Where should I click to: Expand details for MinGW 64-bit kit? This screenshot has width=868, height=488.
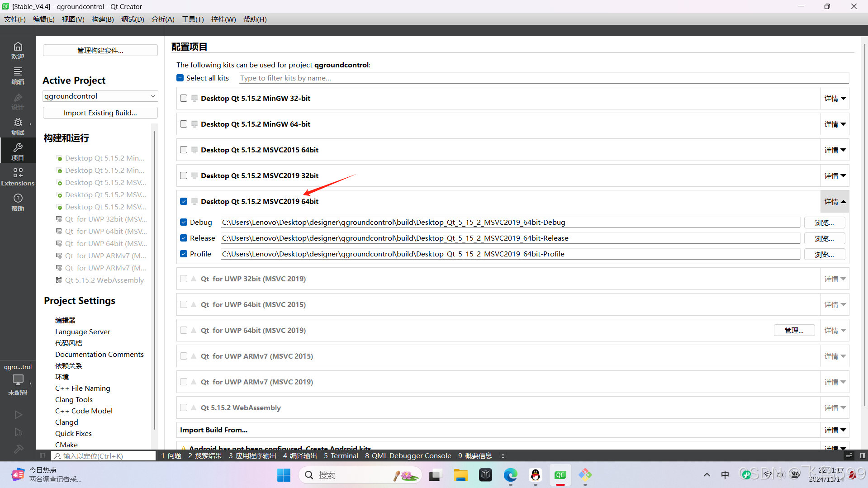pyautogui.click(x=835, y=124)
